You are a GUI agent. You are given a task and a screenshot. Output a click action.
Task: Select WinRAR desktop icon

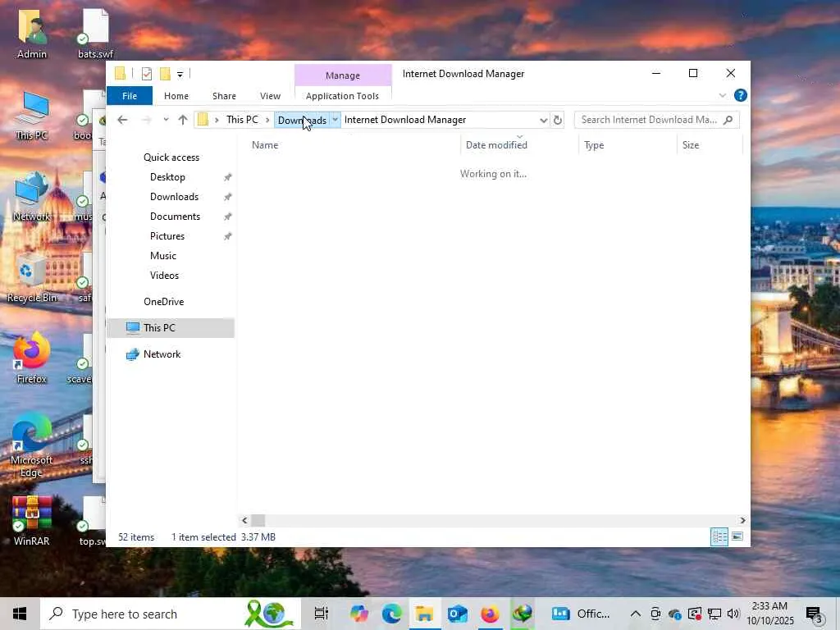tap(32, 521)
